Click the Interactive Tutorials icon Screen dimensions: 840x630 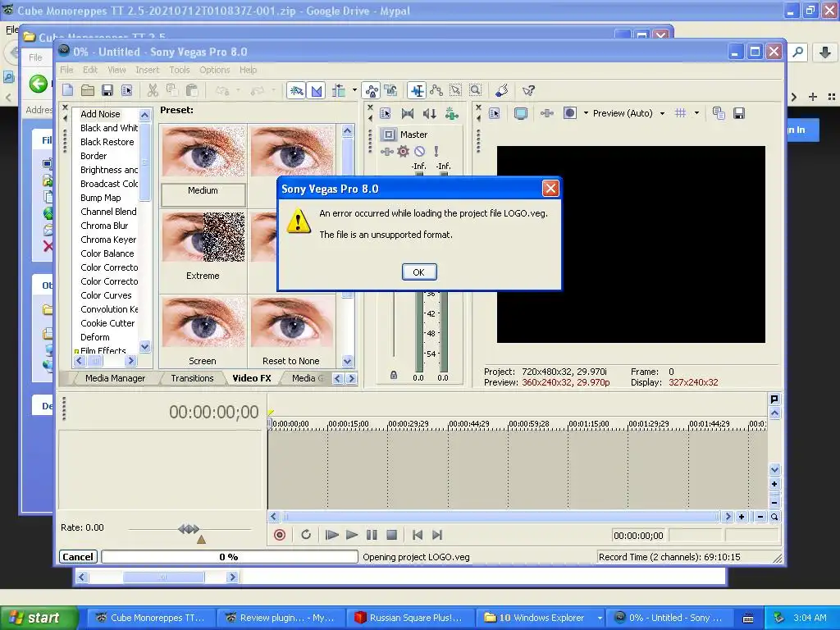502,90
